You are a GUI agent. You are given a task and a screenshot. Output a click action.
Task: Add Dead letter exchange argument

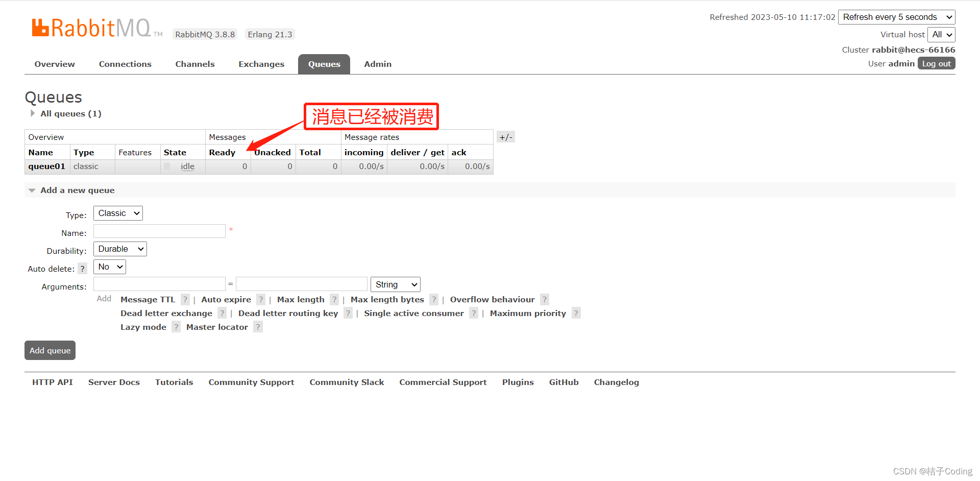166,314
